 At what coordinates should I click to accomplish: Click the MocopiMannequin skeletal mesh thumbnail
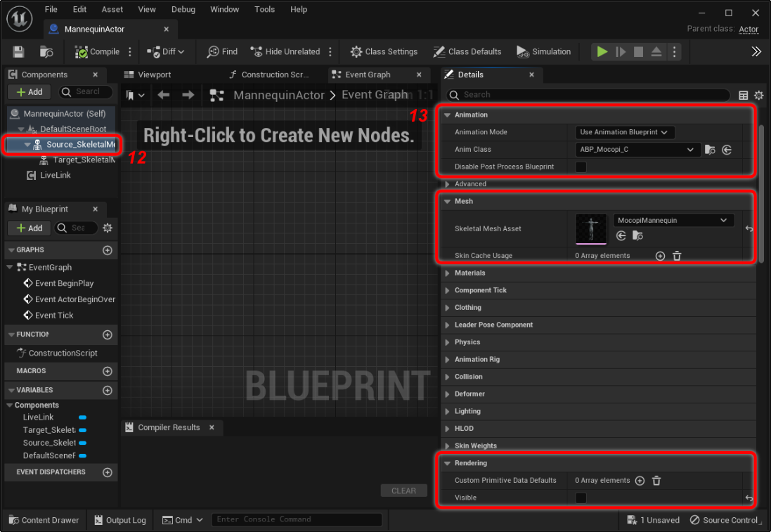pos(591,229)
